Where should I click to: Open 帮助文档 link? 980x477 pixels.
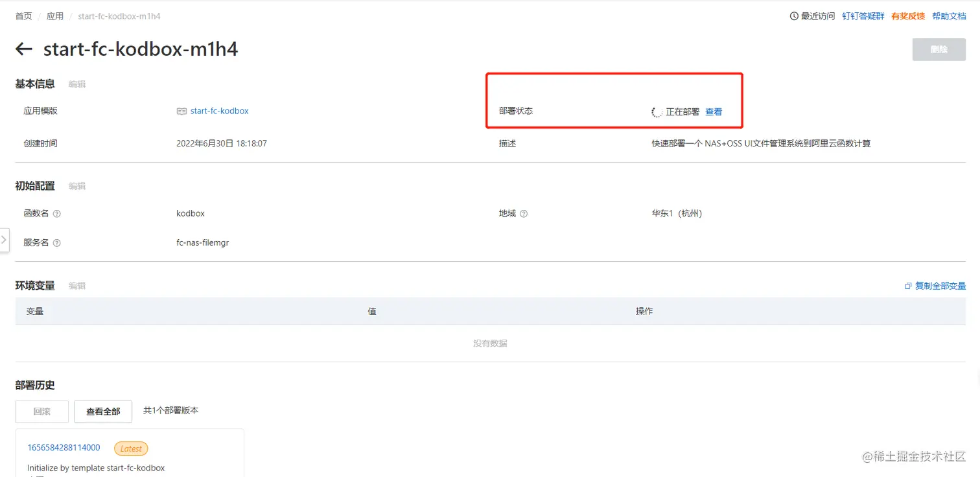point(949,16)
